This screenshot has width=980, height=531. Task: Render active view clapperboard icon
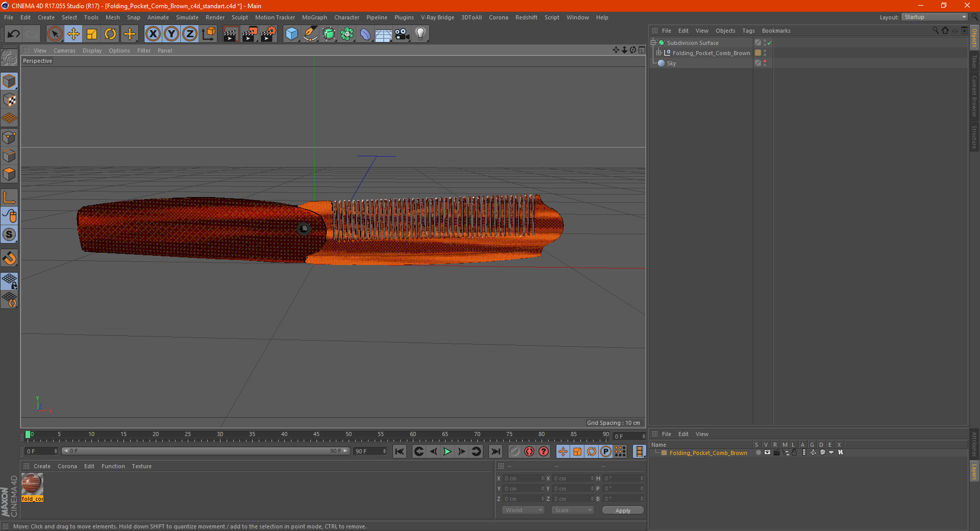[231, 34]
